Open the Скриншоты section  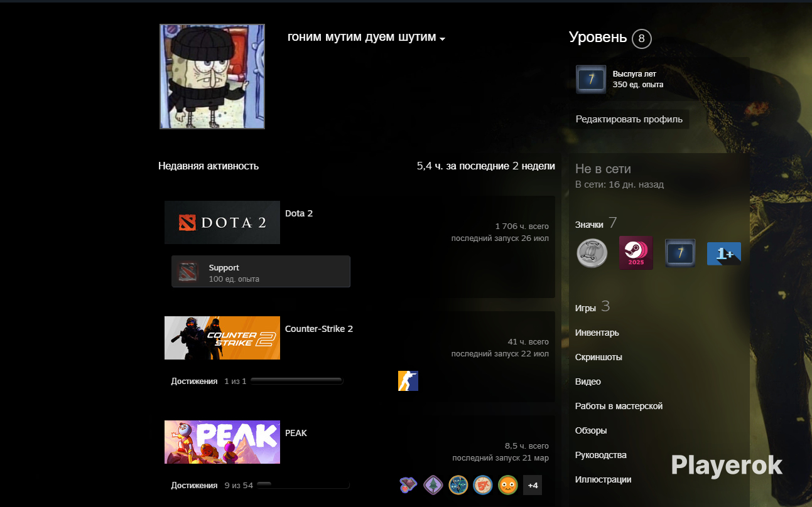coord(598,357)
